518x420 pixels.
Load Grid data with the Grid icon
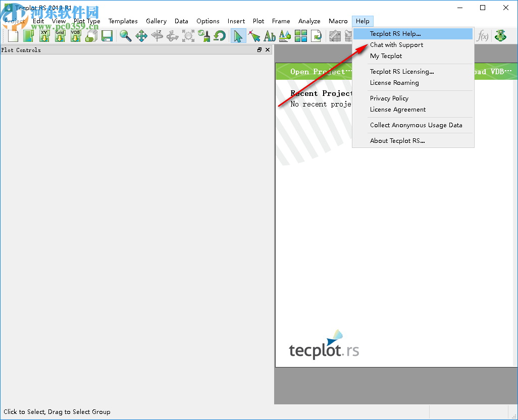coord(60,35)
